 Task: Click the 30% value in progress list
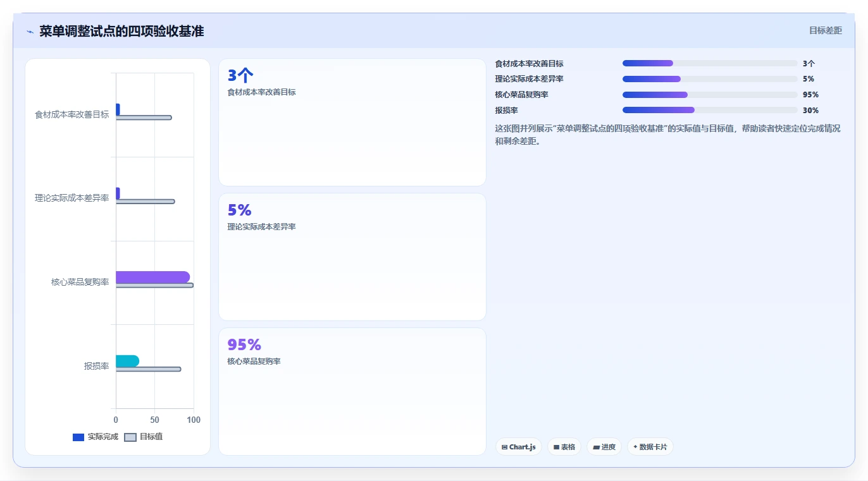[810, 110]
